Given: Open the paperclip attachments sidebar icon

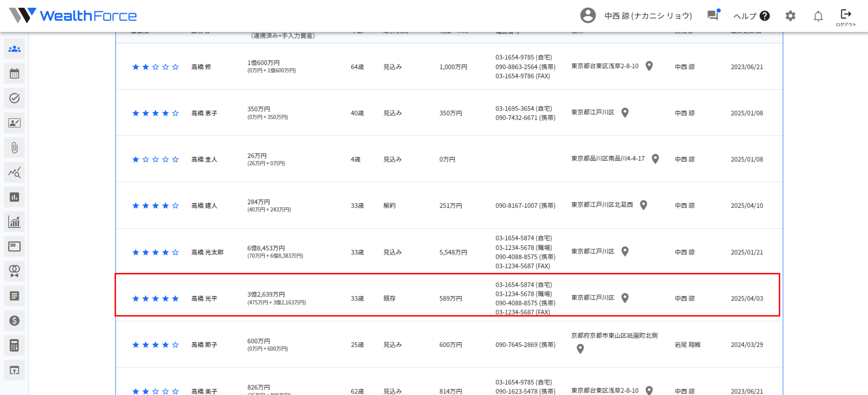Looking at the screenshot, I should point(14,148).
